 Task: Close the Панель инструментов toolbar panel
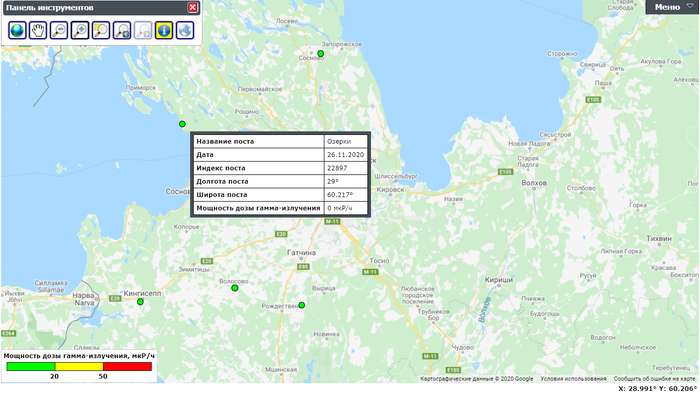click(x=192, y=7)
